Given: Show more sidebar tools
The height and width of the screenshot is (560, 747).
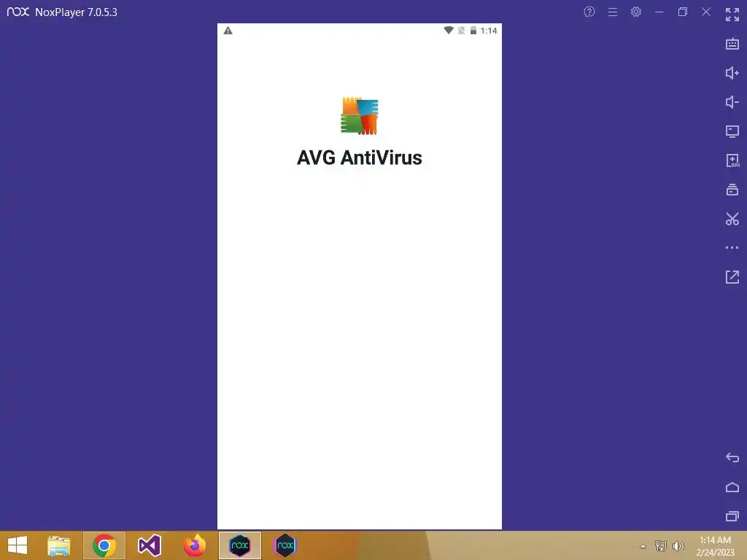Looking at the screenshot, I should [732, 248].
